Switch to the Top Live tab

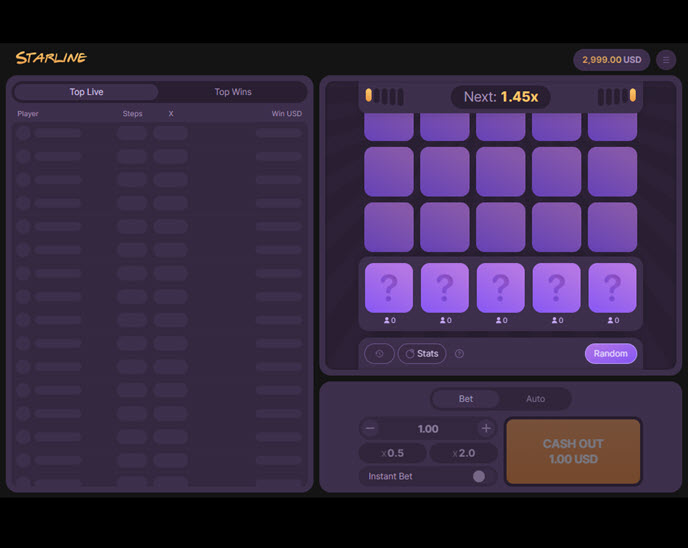click(86, 92)
